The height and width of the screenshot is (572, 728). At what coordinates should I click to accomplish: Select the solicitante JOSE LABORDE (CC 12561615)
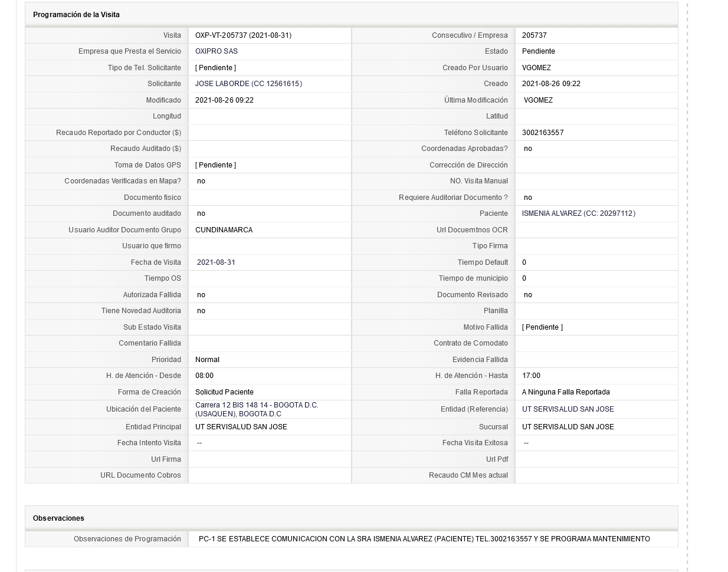pyautogui.click(x=248, y=84)
